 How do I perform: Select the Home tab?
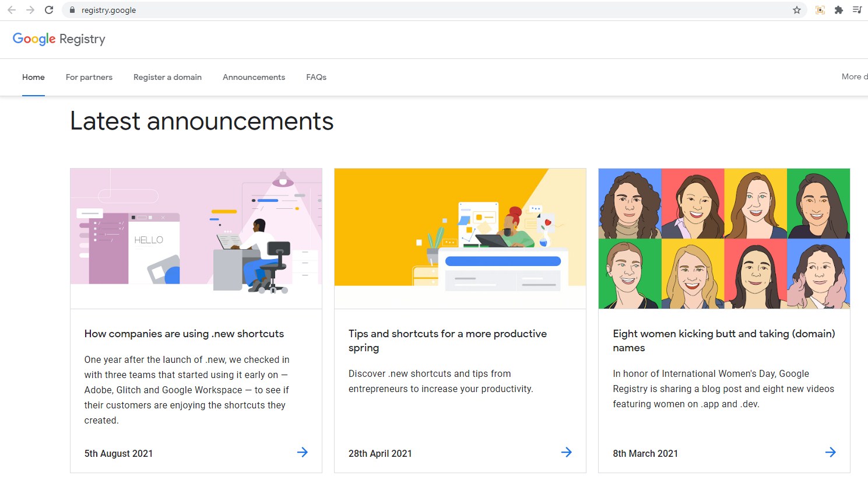point(33,77)
